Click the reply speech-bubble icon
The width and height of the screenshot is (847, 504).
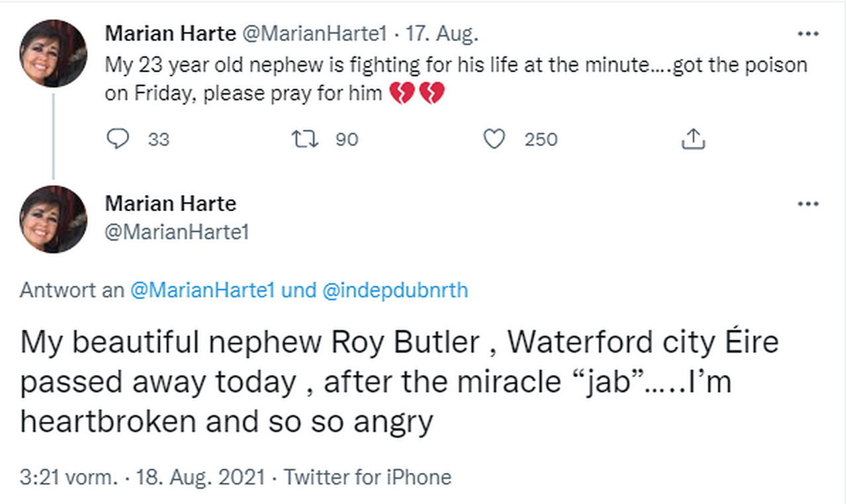118,139
